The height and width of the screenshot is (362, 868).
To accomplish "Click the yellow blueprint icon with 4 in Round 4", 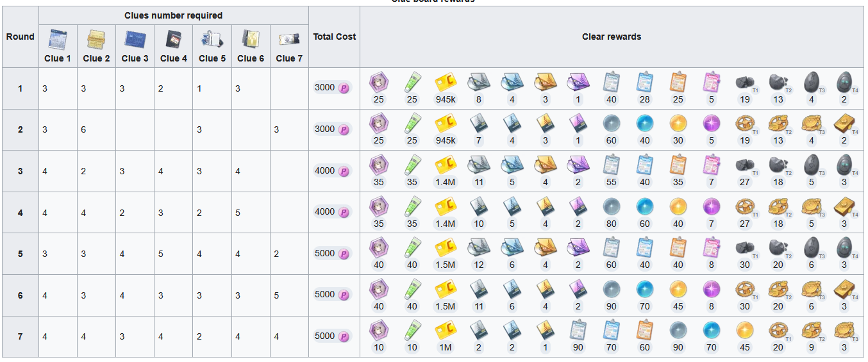I will tap(545, 206).
